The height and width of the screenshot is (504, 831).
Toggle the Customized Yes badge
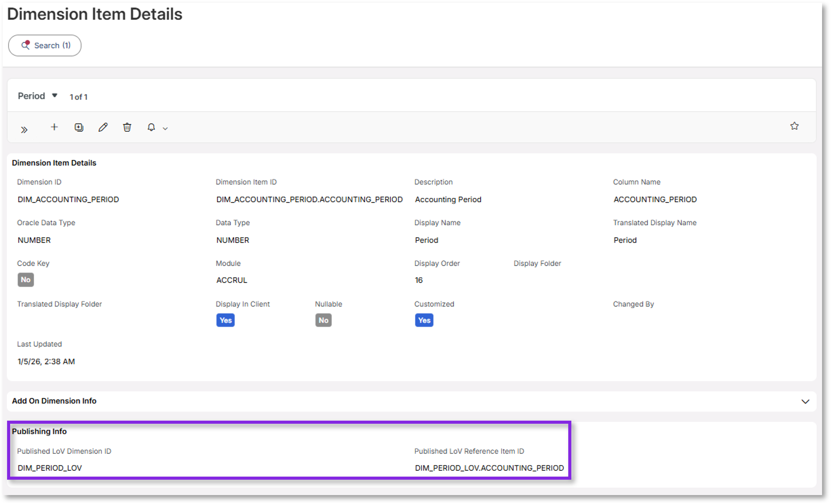coord(424,320)
